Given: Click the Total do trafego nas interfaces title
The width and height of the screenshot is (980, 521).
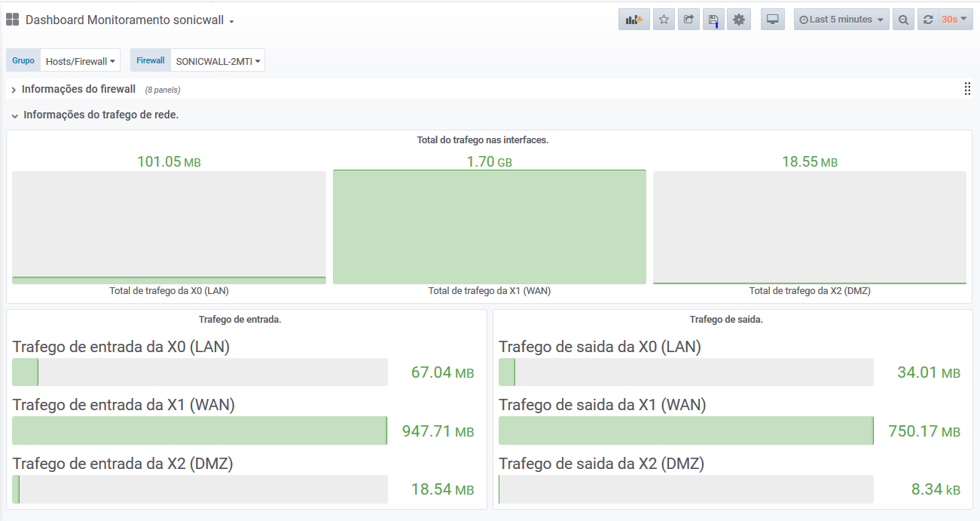Looking at the screenshot, I should point(483,140).
